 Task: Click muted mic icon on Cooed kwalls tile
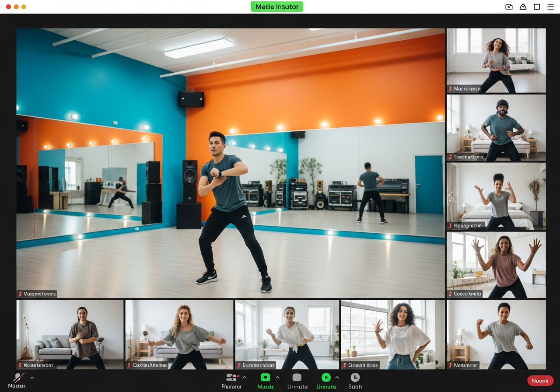pyautogui.click(x=450, y=294)
